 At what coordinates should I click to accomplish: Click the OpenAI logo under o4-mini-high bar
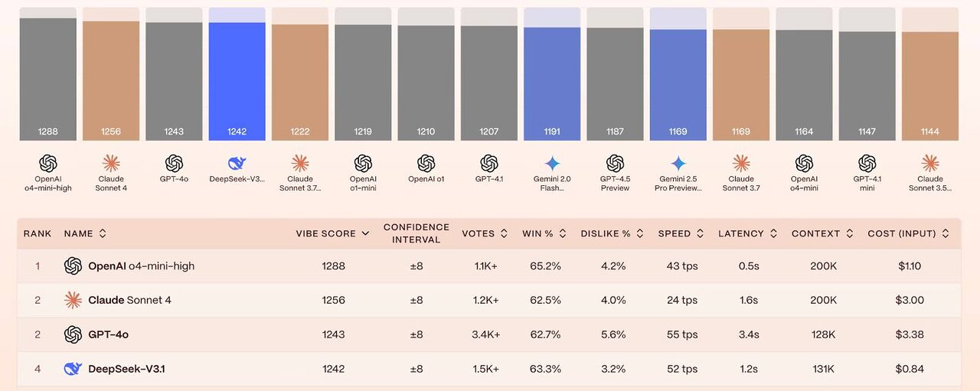[48, 163]
